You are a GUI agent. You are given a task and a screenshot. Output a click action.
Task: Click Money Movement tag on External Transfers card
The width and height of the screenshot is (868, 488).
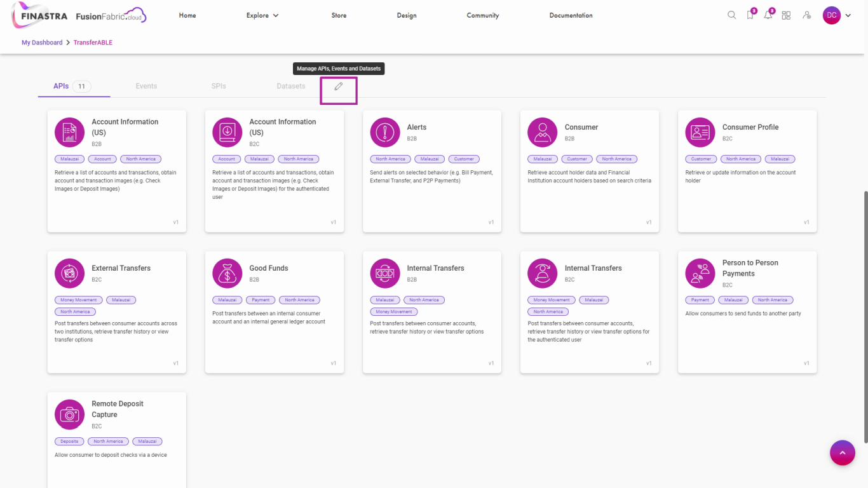click(79, 300)
